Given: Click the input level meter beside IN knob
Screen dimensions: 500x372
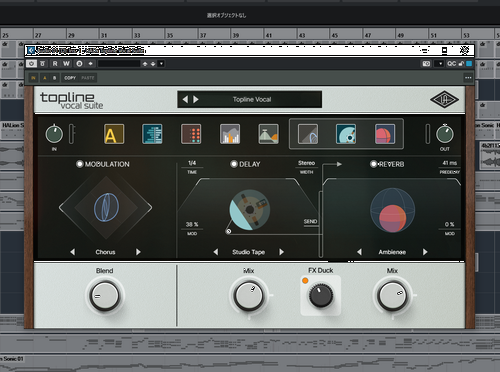Looking at the screenshot, I should point(71,134).
